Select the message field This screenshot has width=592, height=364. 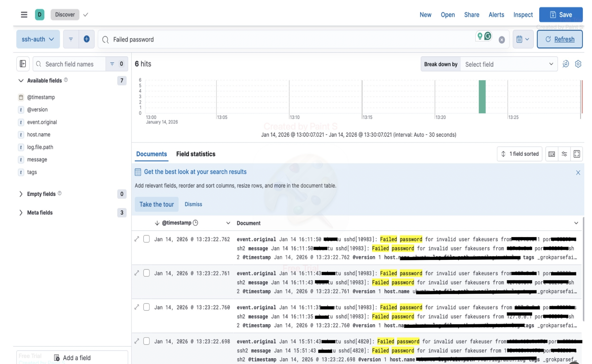pos(37,160)
